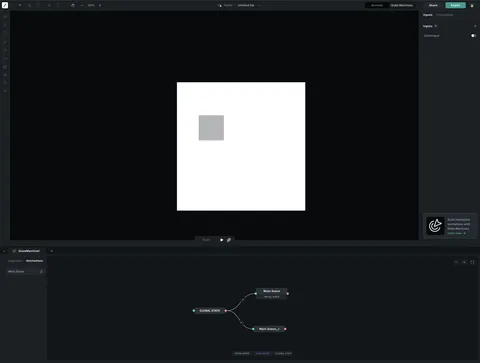Select the Main Scene_1 state node
480x363 pixels.
[269, 329]
